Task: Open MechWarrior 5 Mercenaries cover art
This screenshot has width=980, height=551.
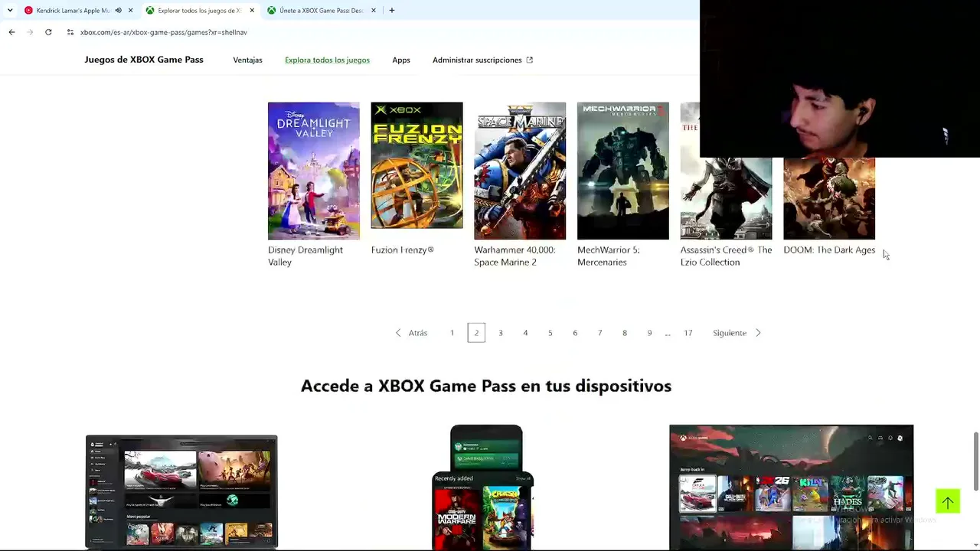Action: [x=622, y=171]
